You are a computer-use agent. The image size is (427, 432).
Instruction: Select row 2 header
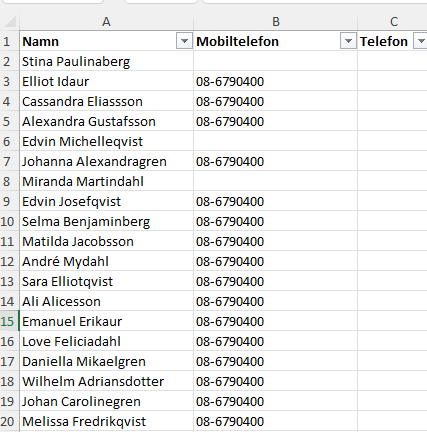[x=9, y=61]
